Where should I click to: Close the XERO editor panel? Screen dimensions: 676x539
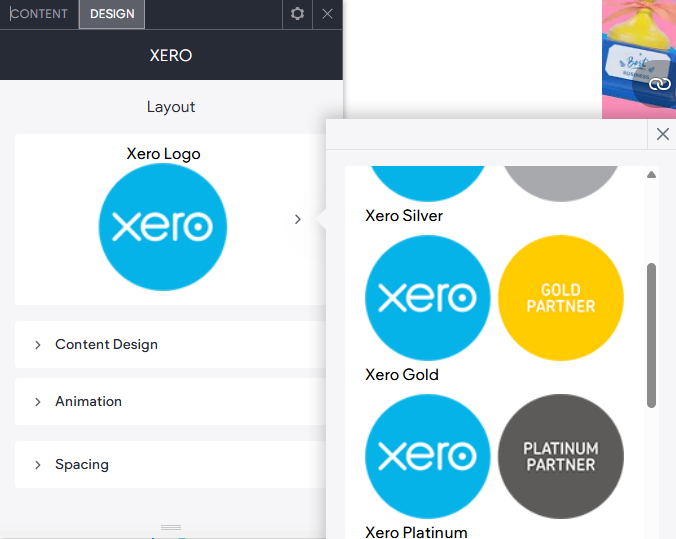[327, 14]
